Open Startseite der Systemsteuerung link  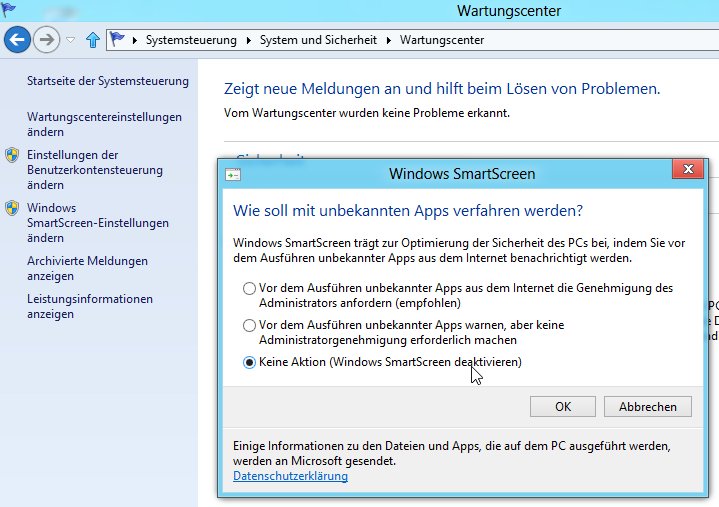108,81
